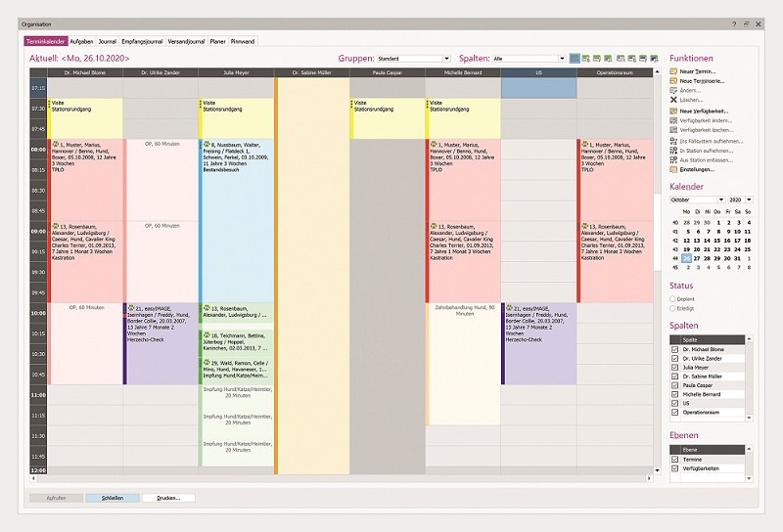The image size is (783, 532).
Task: Expand the Oktober month dropdown
Action: coord(721,199)
